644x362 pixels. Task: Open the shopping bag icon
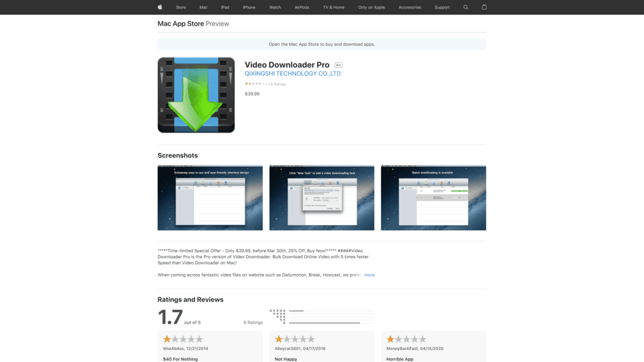coord(484,7)
